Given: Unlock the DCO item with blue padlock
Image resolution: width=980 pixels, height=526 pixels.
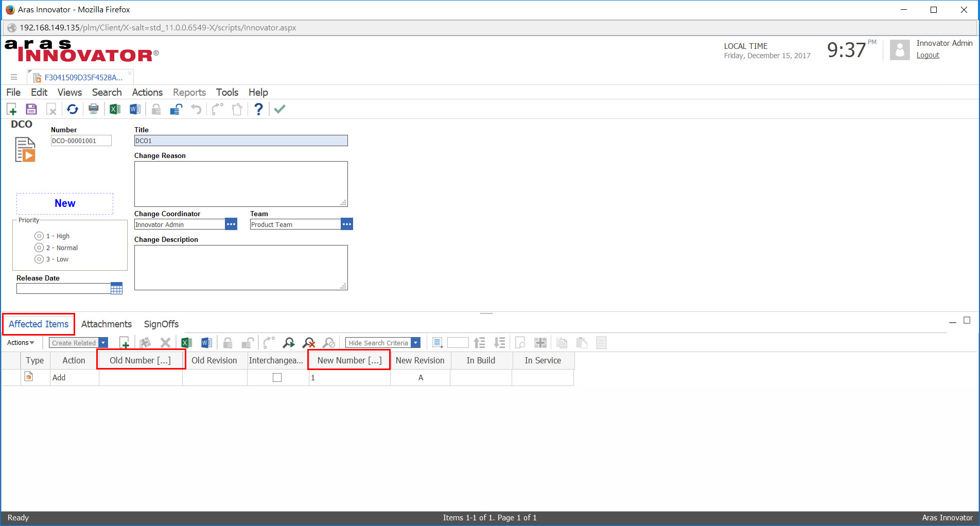Looking at the screenshot, I should tap(176, 109).
